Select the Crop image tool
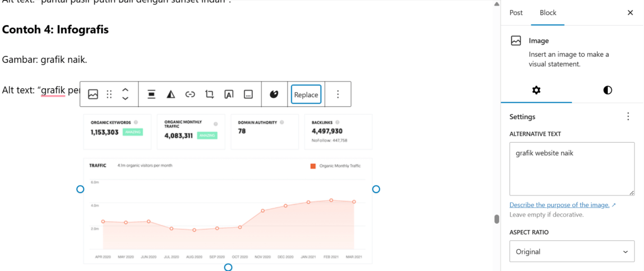644x271 pixels. coord(209,94)
